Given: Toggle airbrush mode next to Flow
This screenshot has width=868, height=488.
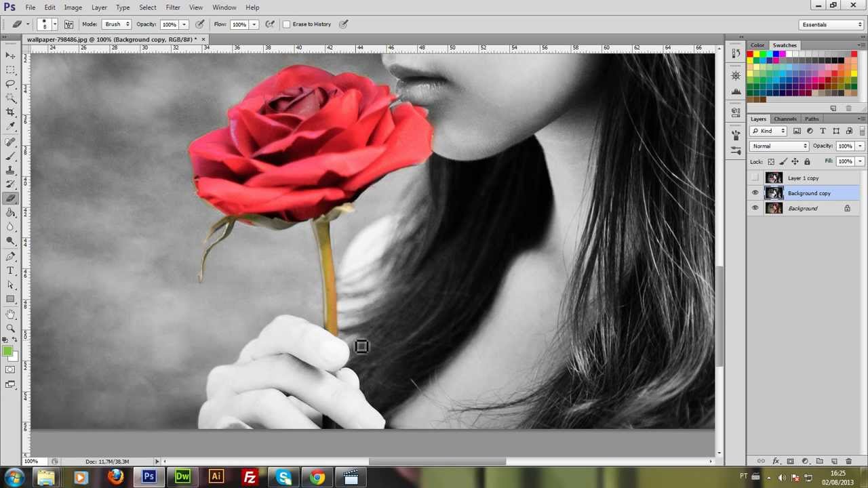Looking at the screenshot, I should click(270, 24).
